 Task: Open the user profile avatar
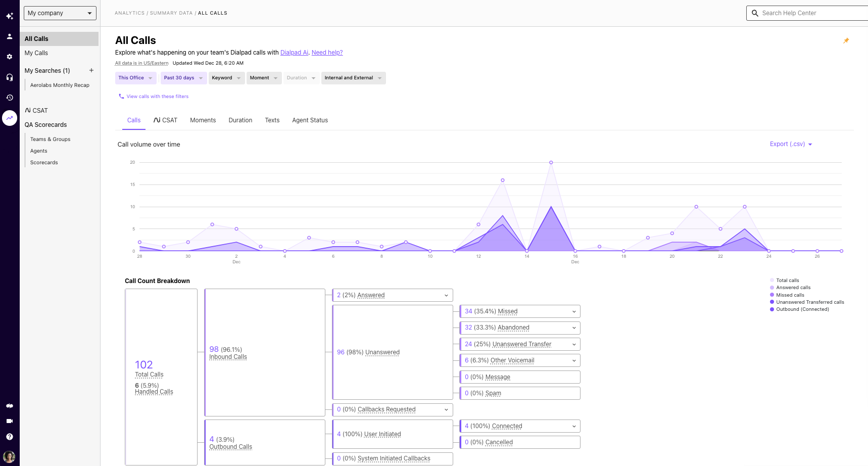10,456
